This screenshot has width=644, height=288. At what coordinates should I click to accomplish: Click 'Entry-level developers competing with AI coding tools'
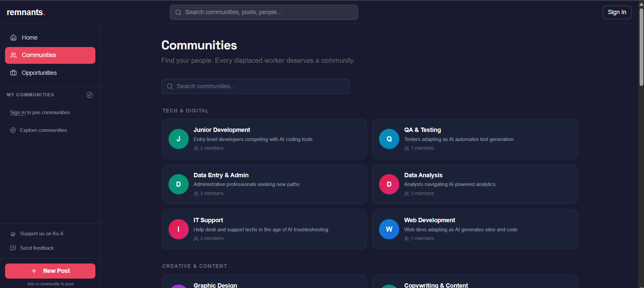(253, 139)
